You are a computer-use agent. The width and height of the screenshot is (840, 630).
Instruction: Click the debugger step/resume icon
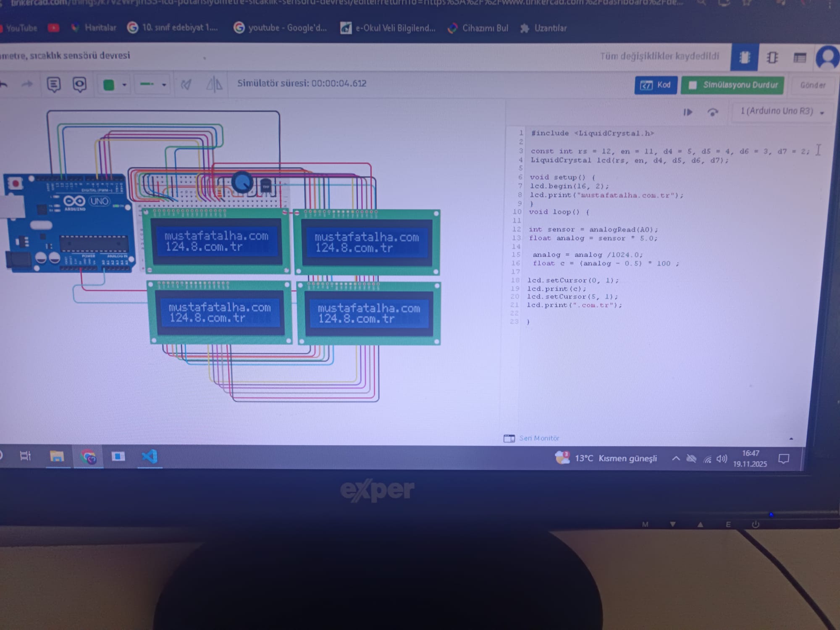coord(688,112)
